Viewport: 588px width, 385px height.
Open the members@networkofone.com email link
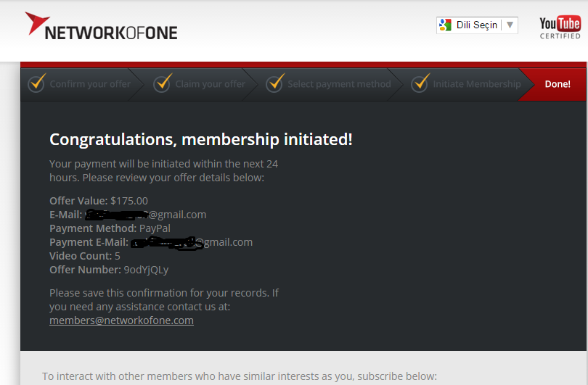pos(121,320)
